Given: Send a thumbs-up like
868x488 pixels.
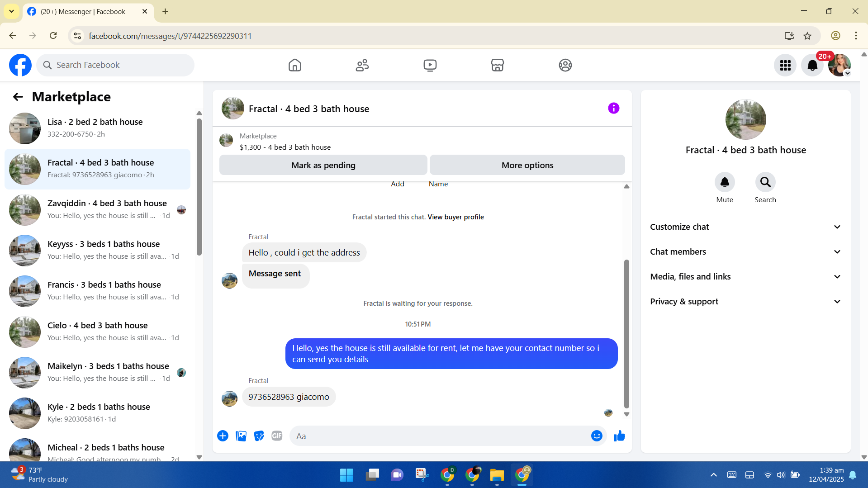Looking at the screenshot, I should click(619, 436).
